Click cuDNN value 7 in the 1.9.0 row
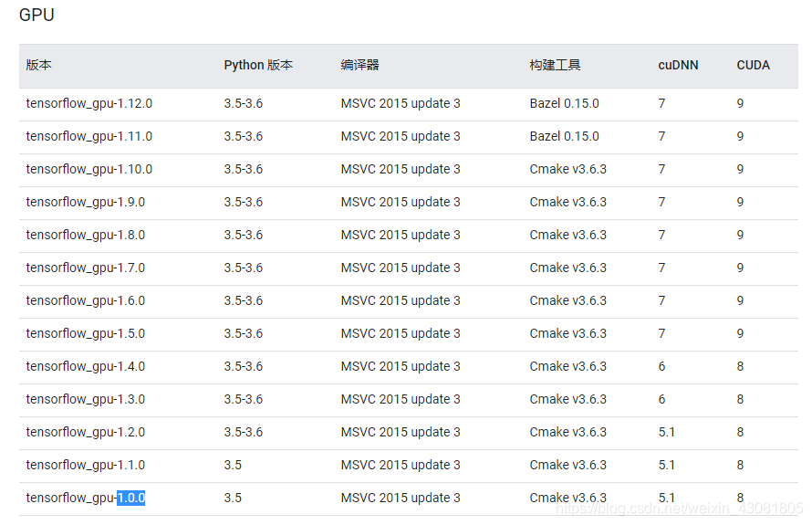Image resolution: width=812 pixels, height=525 pixels. 661,202
